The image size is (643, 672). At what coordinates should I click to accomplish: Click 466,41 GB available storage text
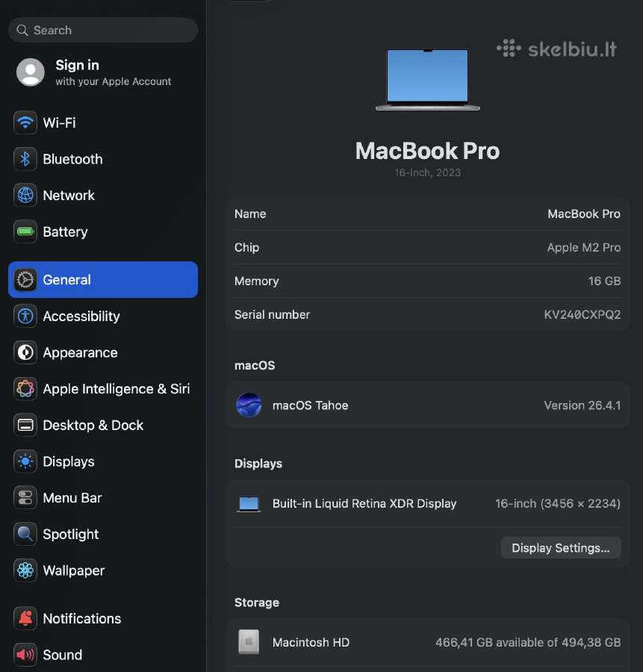pyautogui.click(x=528, y=642)
